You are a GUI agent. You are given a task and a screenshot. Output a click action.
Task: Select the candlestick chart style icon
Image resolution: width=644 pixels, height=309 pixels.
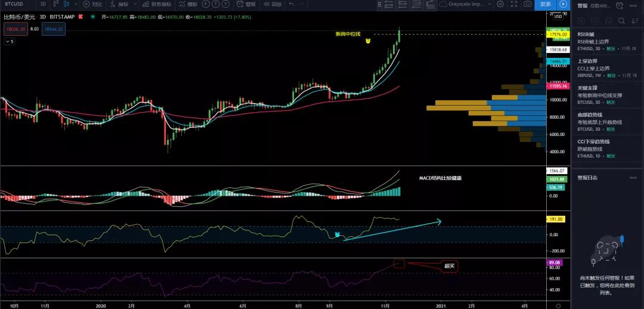pos(67,4)
